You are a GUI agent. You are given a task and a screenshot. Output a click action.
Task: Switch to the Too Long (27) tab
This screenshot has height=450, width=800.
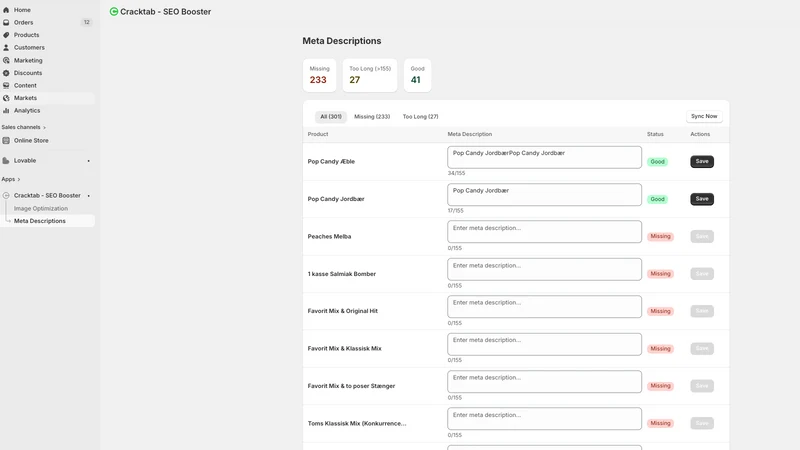(420, 116)
